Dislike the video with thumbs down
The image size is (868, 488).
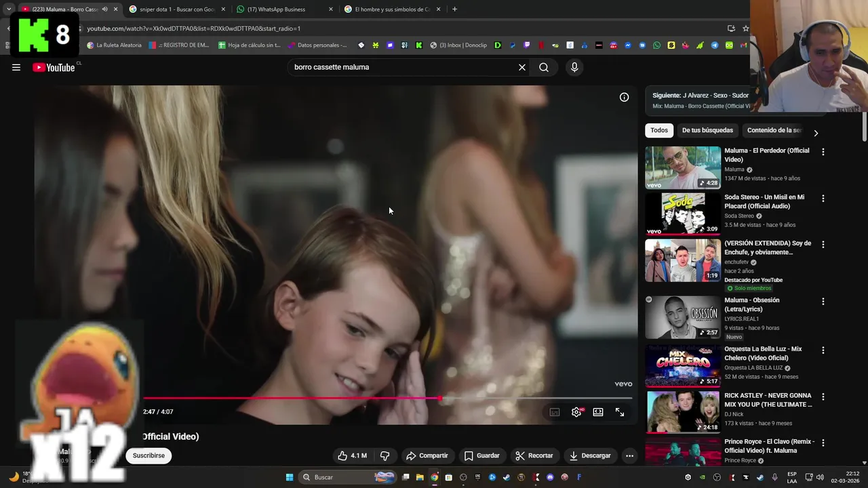coord(384,455)
